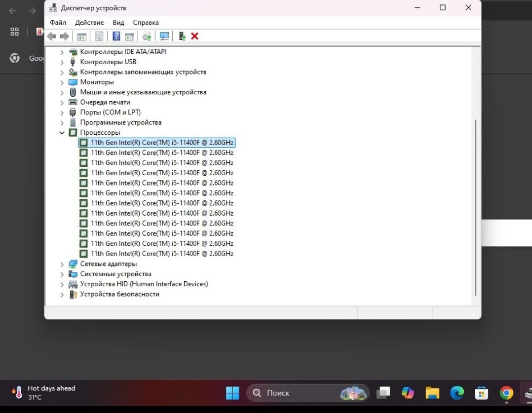Open Microsoft Store from the taskbar
The height and width of the screenshot is (413, 532).
[482, 393]
